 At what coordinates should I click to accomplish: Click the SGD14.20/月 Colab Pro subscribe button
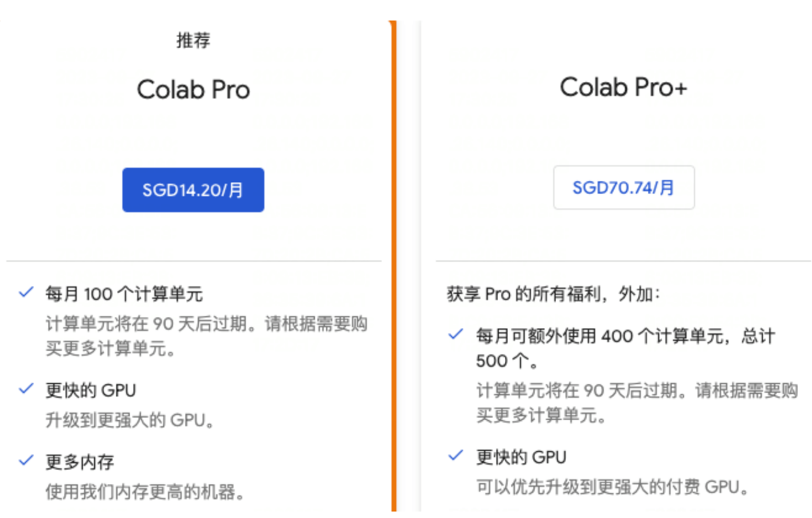(x=193, y=190)
